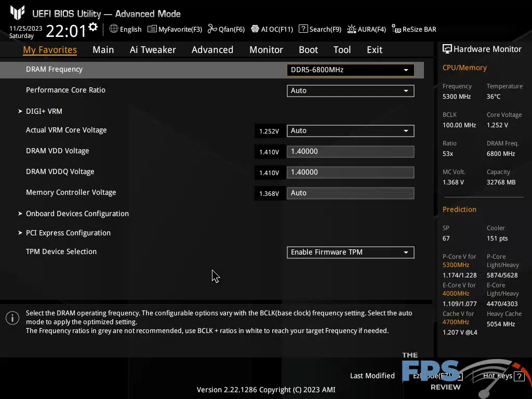Open the Performance Core Ratio dropdown

[351, 90]
